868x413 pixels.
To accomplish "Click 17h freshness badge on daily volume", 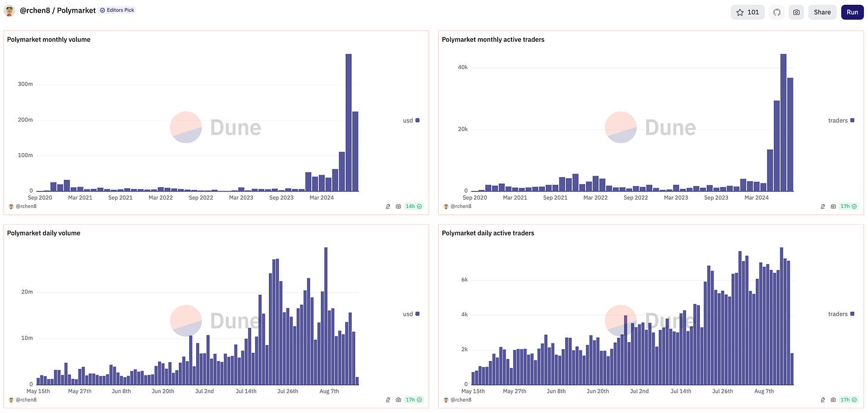I will (414, 400).
